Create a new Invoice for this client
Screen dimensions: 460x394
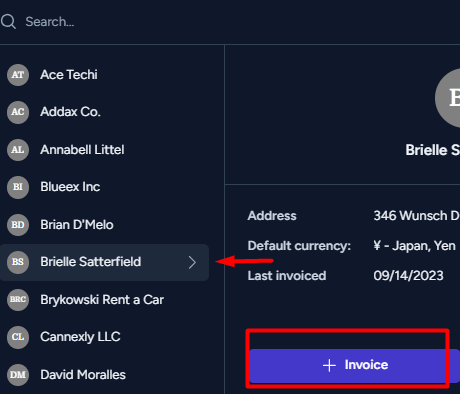coord(355,366)
